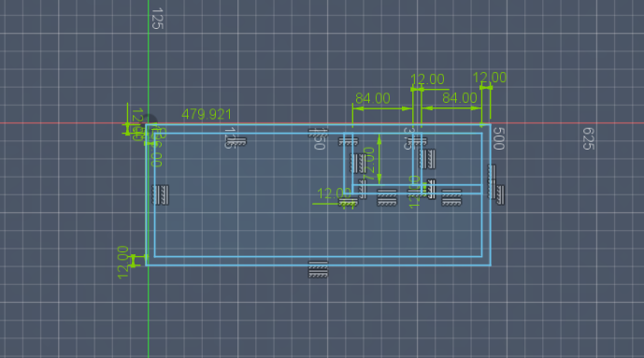
Task: Select the 479.921 width dimension
Action: tap(207, 114)
